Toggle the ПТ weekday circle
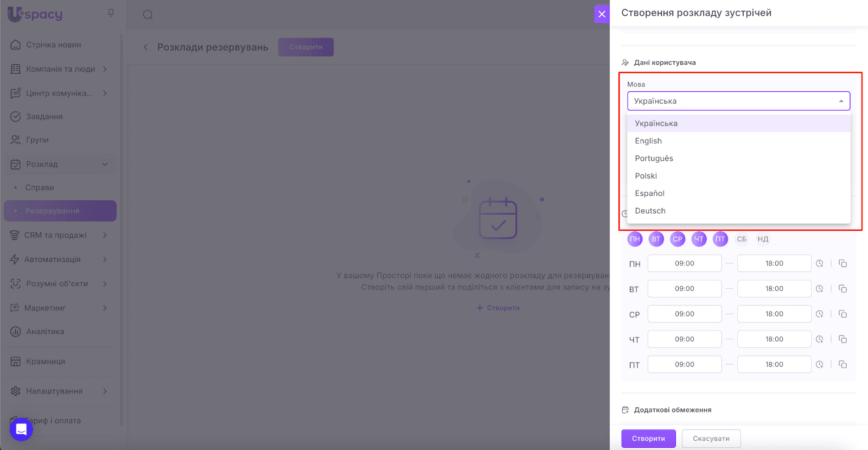 coord(720,239)
